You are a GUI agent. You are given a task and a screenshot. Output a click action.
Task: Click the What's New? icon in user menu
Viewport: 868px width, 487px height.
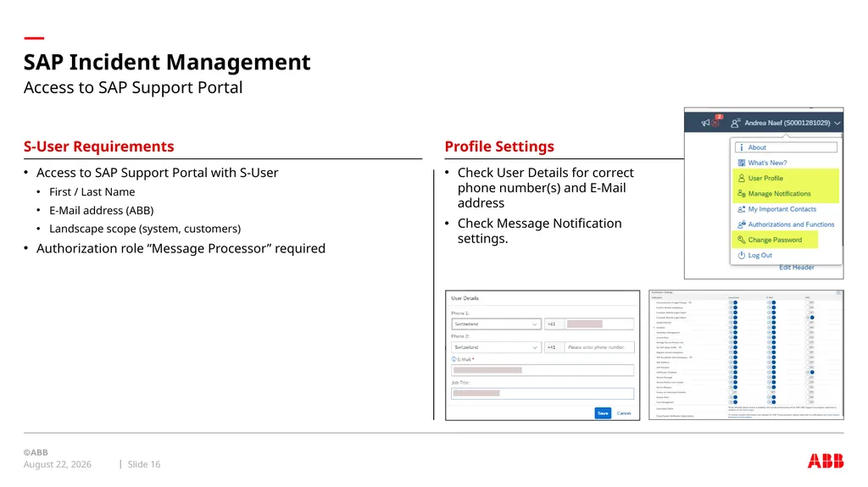pos(741,163)
